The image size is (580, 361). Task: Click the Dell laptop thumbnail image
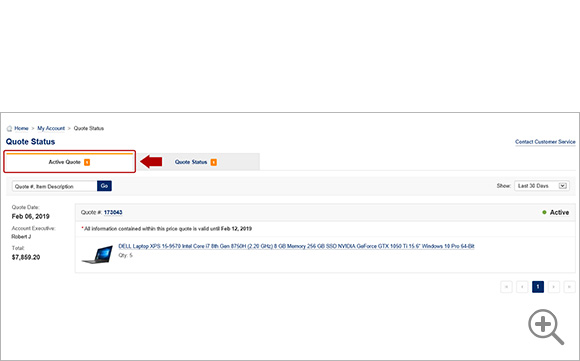point(97,254)
